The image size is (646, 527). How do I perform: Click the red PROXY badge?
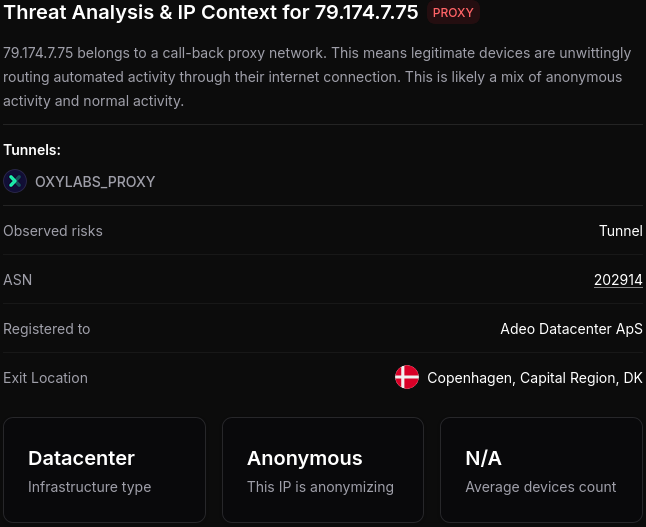click(453, 13)
